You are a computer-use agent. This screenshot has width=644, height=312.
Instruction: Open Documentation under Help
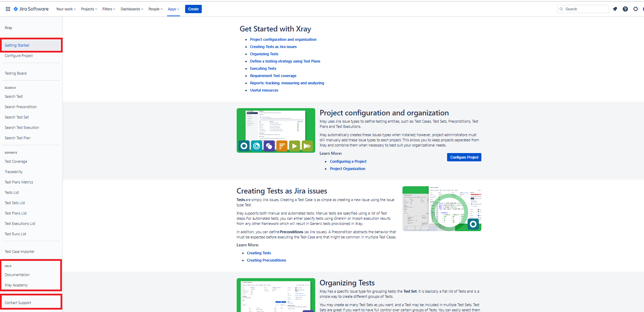(17, 275)
